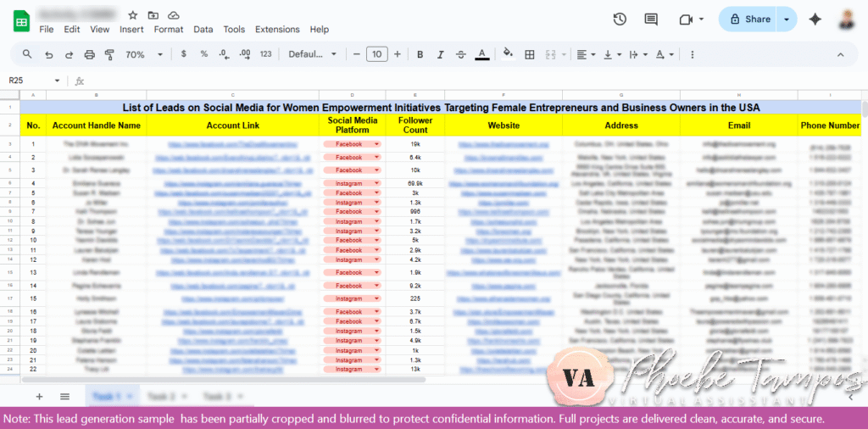Select the 69.9k follower count cell
Image resolution: width=868 pixels, height=429 pixels.
click(415, 183)
